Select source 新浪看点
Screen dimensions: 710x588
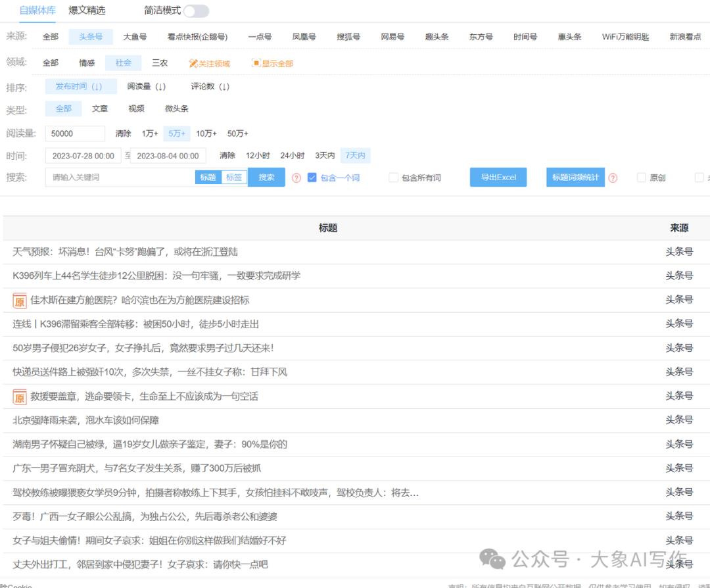click(686, 37)
